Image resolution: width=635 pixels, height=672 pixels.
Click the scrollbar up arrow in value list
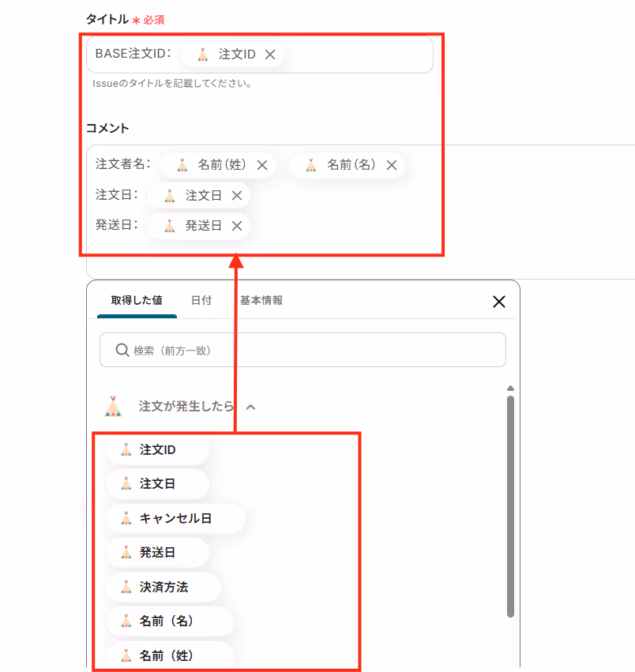coord(510,389)
